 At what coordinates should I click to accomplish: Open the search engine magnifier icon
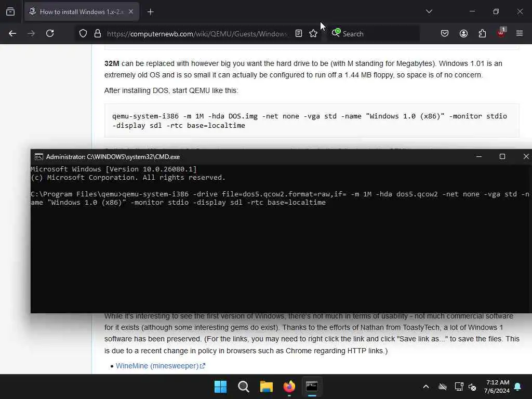pos(336,33)
